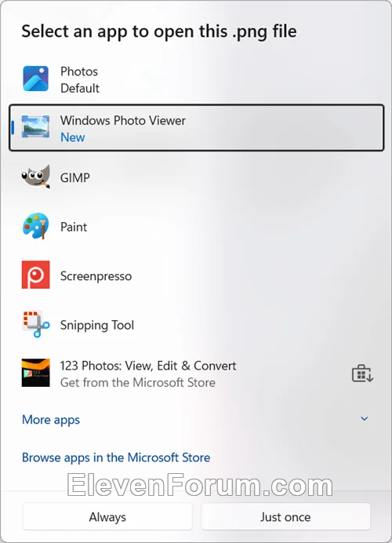Image resolution: width=392 pixels, height=543 pixels.
Task: Choose Screenpresso from the list
Action: pos(196,275)
